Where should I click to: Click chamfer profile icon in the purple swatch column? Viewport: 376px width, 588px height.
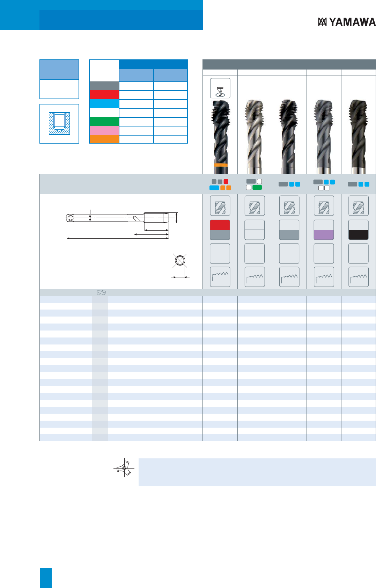coord(324,277)
